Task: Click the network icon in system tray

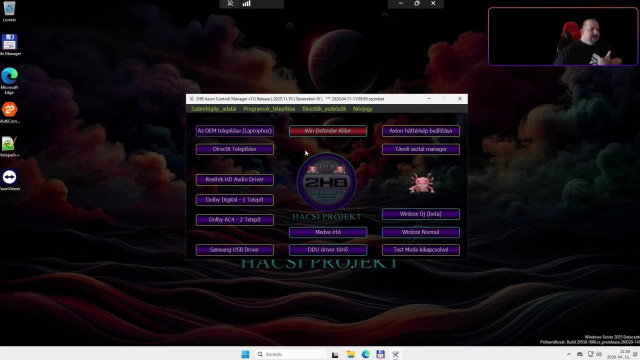Action: [591, 354]
